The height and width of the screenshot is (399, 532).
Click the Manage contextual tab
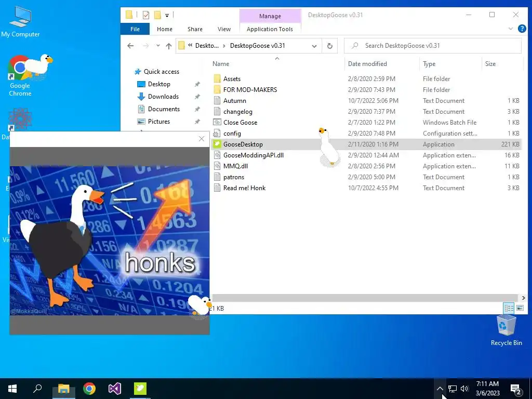[x=270, y=16]
